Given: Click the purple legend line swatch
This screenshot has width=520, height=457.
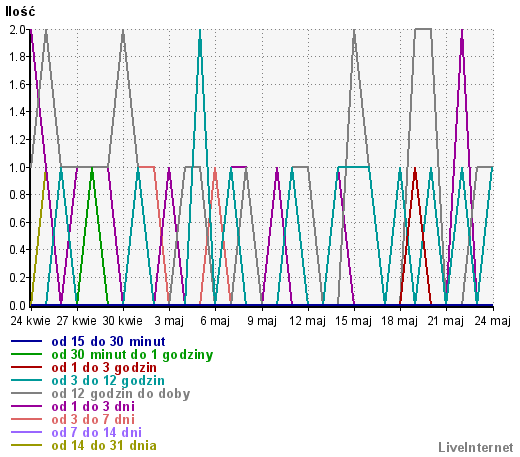Looking at the screenshot, I should [26, 406].
